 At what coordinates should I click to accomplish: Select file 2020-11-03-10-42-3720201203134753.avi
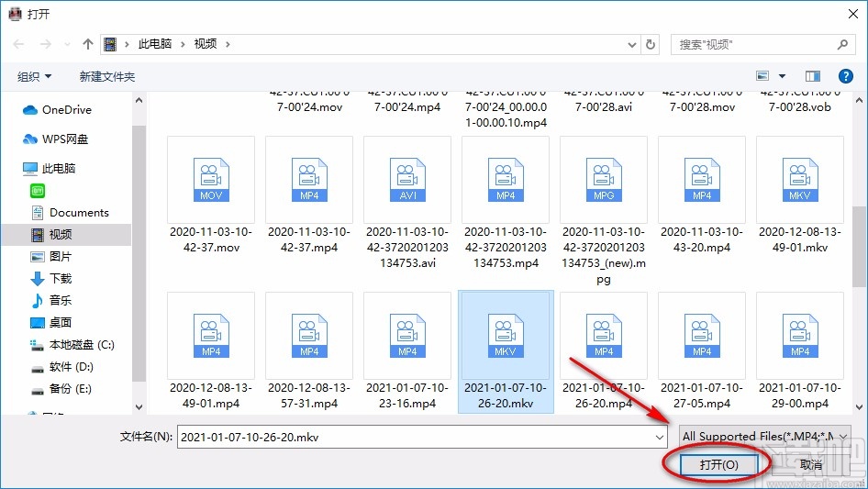click(407, 204)
